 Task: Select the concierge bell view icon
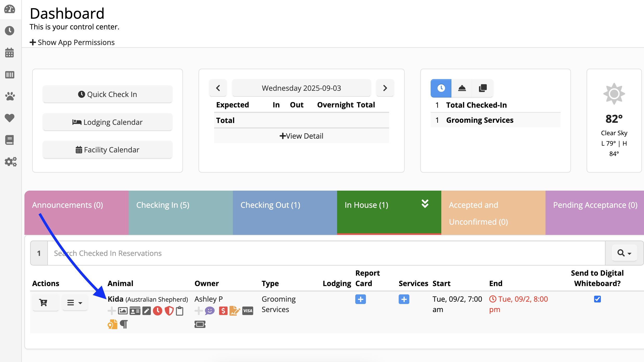(462, 88)
